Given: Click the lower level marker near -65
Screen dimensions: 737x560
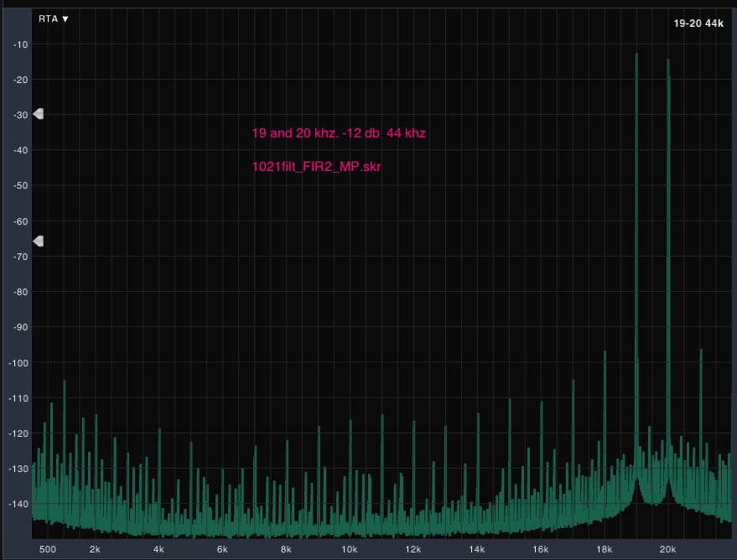Looking at the screenshot, I should point(38,241).
